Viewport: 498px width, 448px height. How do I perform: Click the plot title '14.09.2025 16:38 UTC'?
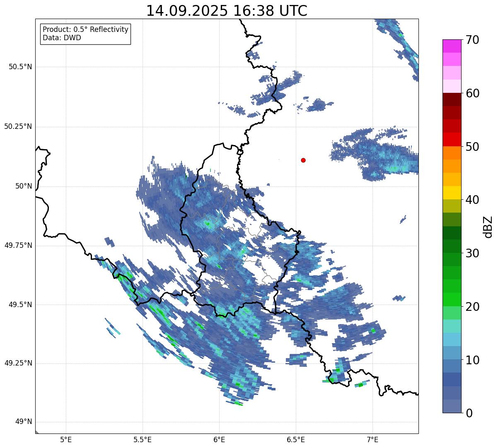click(x=227, y=11)
